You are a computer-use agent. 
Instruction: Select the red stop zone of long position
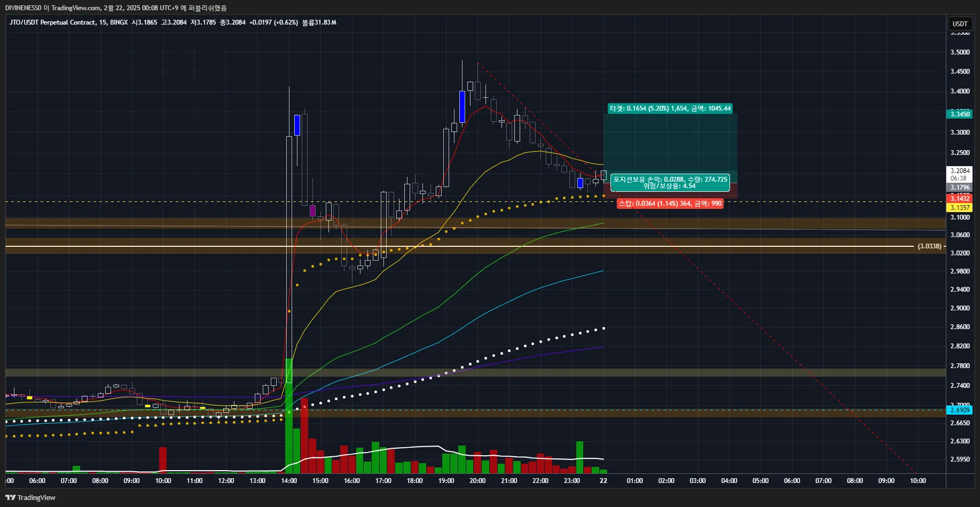coord(670,191)
